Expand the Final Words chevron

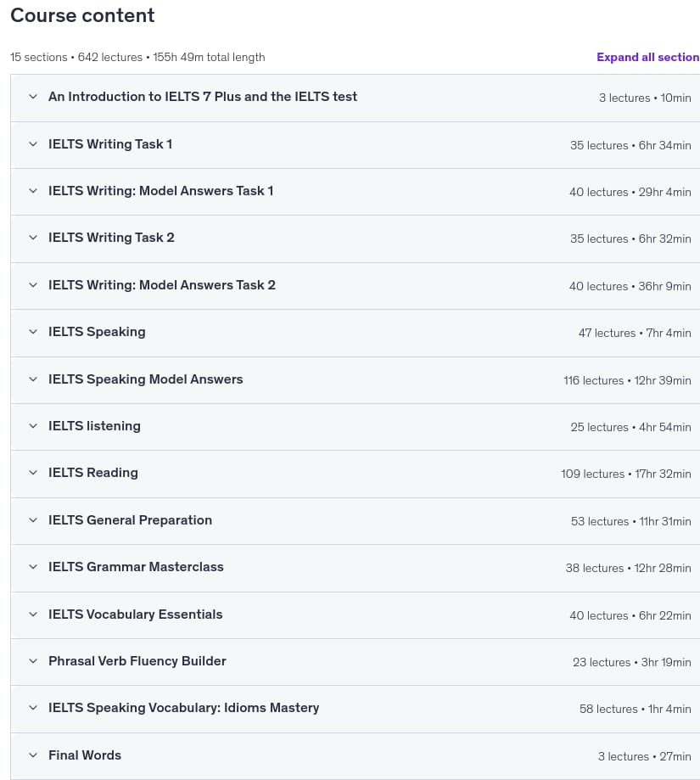pyautogui.click(x=33, y=755)
